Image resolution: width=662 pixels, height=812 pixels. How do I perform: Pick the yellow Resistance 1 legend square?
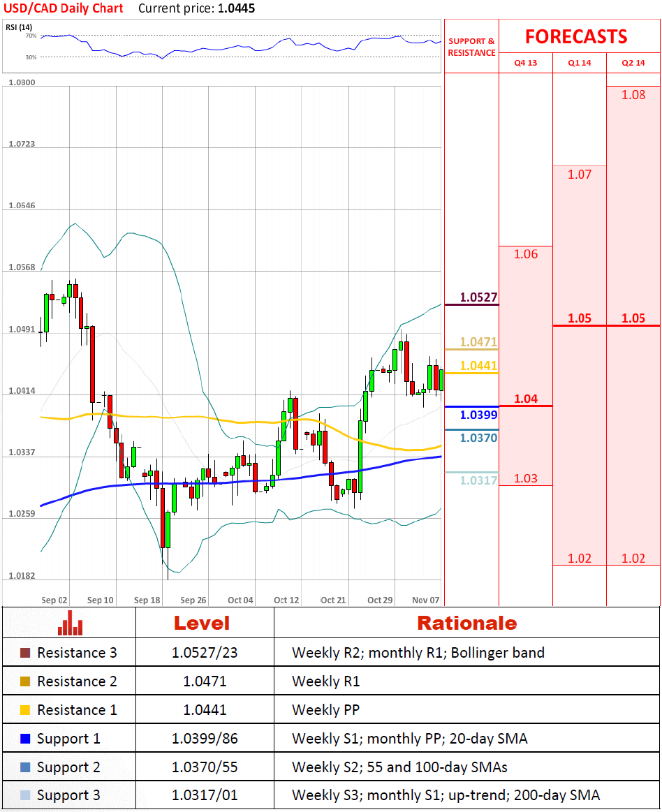pos(26,711)
